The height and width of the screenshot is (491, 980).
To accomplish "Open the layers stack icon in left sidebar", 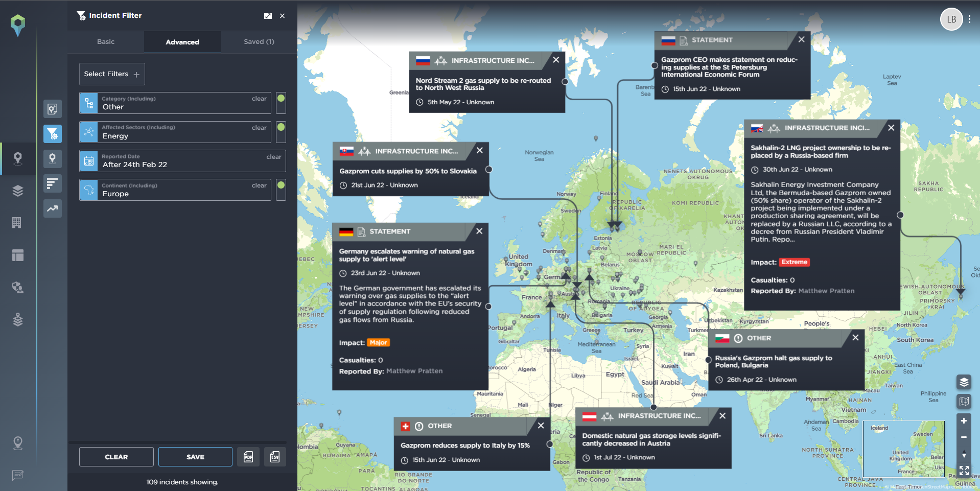I will tap(18, 191).
